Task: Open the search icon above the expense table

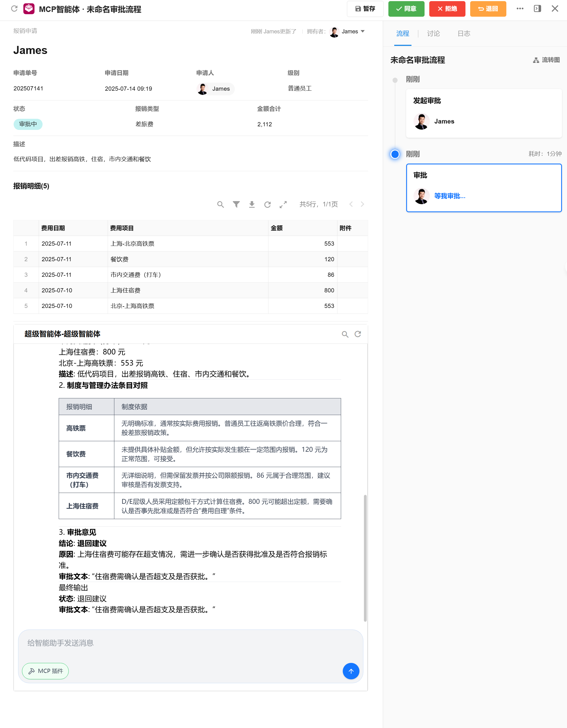Action: point(220,204)
